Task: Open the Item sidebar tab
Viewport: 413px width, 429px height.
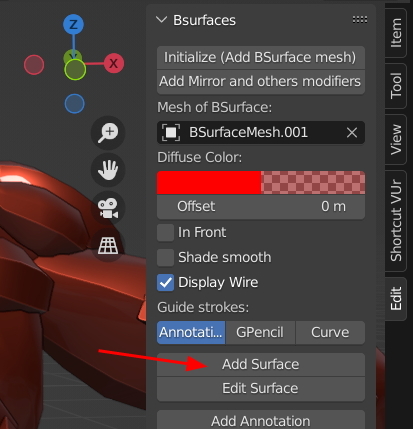Action: 396,33
